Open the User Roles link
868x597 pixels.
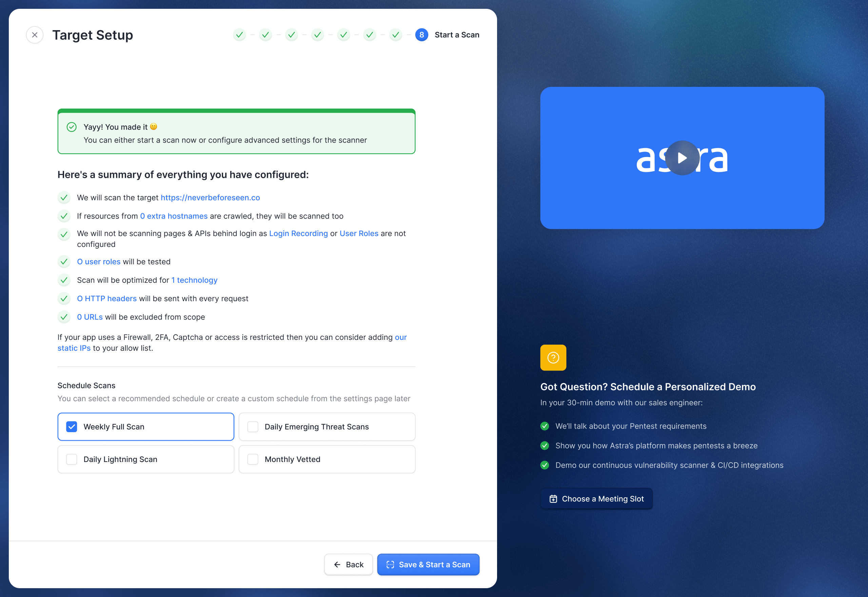[359, 233]
